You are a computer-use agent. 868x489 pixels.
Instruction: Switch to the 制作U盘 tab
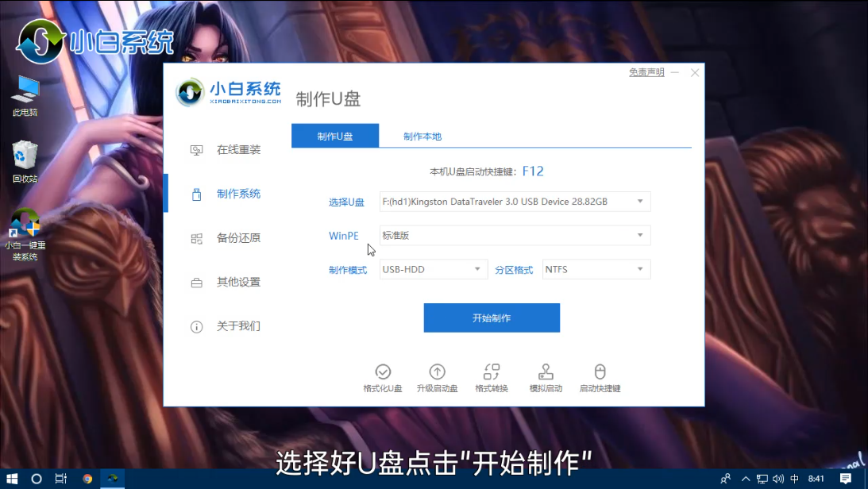pos(335,136)
